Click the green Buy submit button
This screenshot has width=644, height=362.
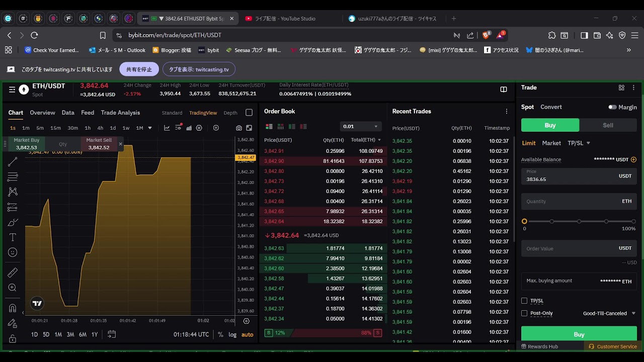click(579, 334)
